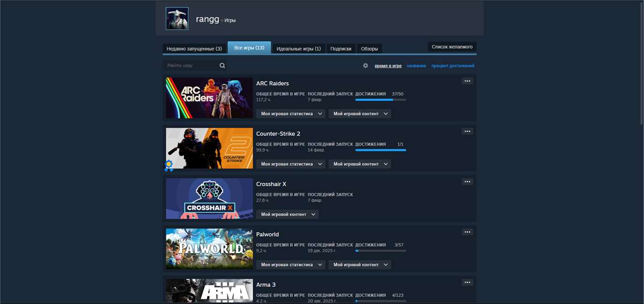Click Counter-Strike 2 '99,9 ч.' playtime
Viewport: 644px width, 304px height.
pos(261,150)
